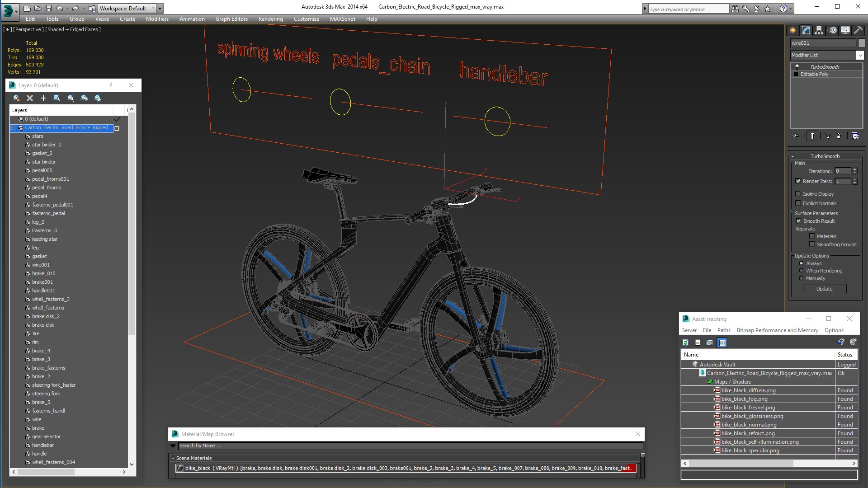Click Save File icon in quick access toolbar
The width and height of the screenshot is (868, 488).
tap(49, 8)
